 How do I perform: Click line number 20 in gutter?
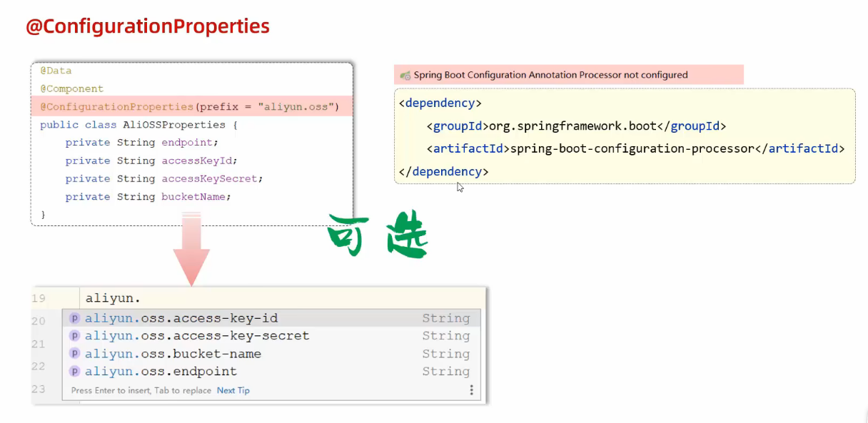39,321
